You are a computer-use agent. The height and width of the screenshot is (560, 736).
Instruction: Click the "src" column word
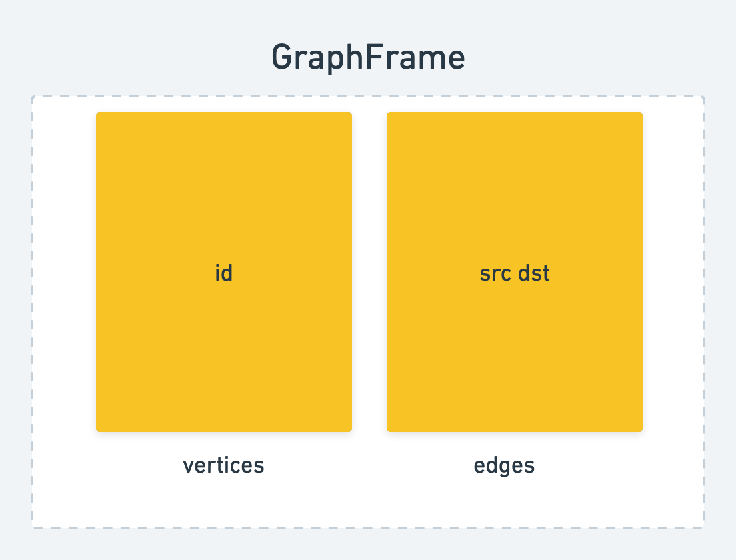[x=495, y=273]
